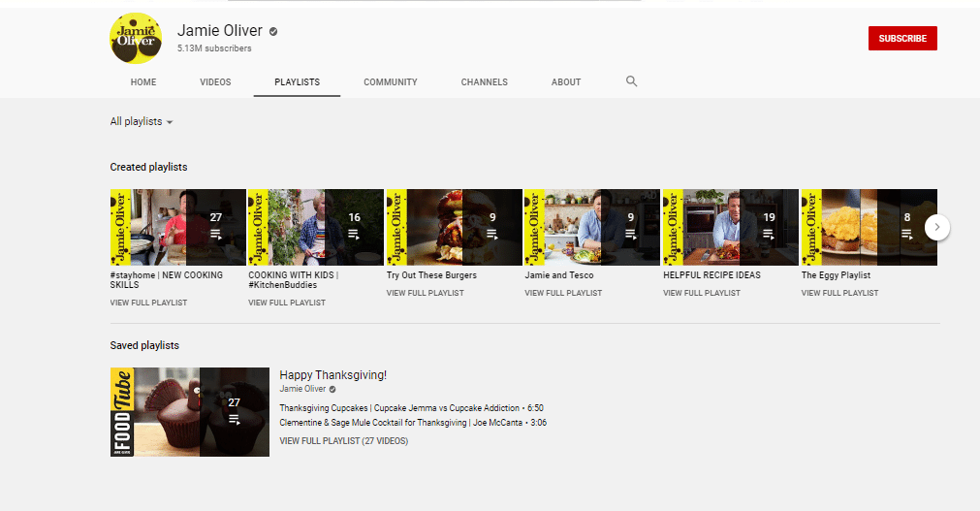Open the Thanksgiving Cupcakes video entry

(x=411, y=408)
